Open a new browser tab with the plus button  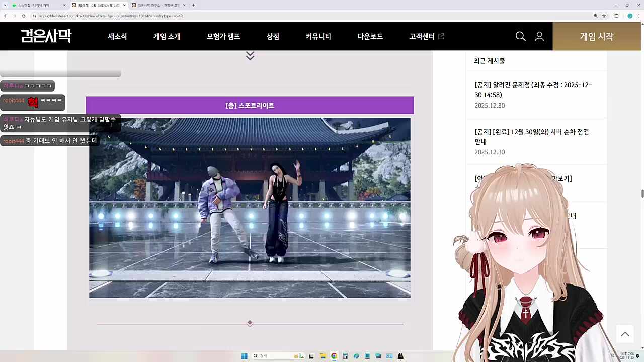193,5
